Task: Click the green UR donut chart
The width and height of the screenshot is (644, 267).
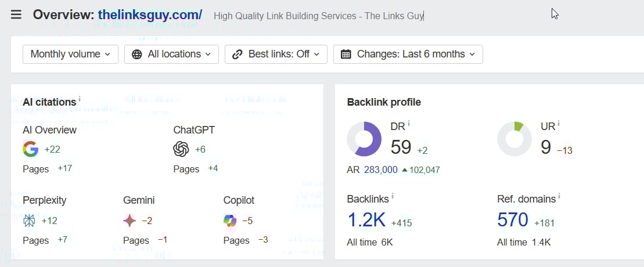Action: 515,139
